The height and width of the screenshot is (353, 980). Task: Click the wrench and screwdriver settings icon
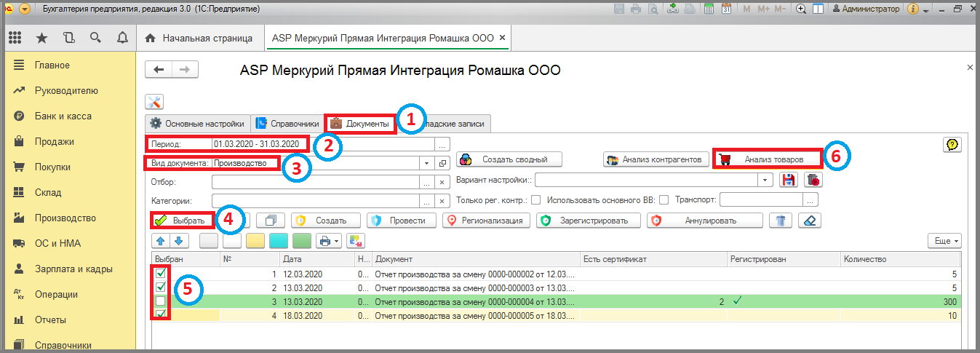[154, 102]
